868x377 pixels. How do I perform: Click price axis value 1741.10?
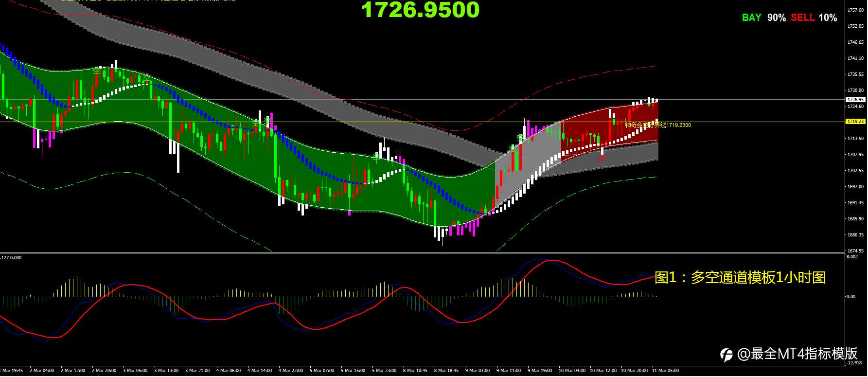tap(855, 58)
